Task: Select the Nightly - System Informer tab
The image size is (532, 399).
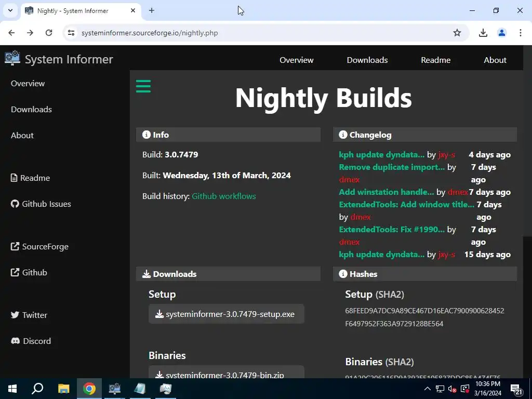Action: (81, 11)
